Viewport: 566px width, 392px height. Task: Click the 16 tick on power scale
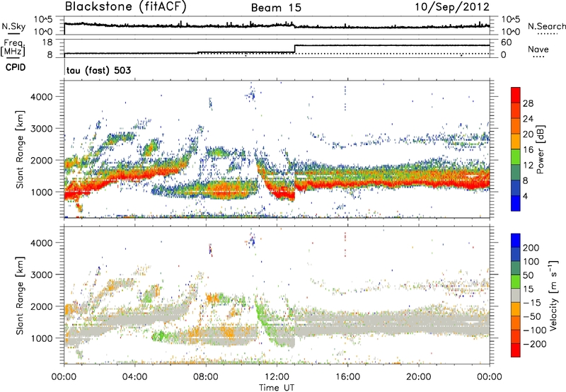point(528,150)
